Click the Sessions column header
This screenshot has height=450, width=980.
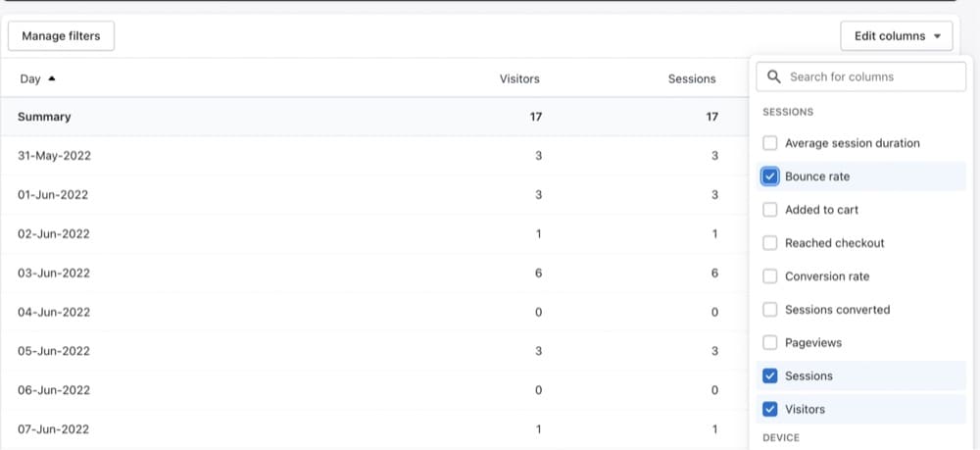click(x=692, y=78)
